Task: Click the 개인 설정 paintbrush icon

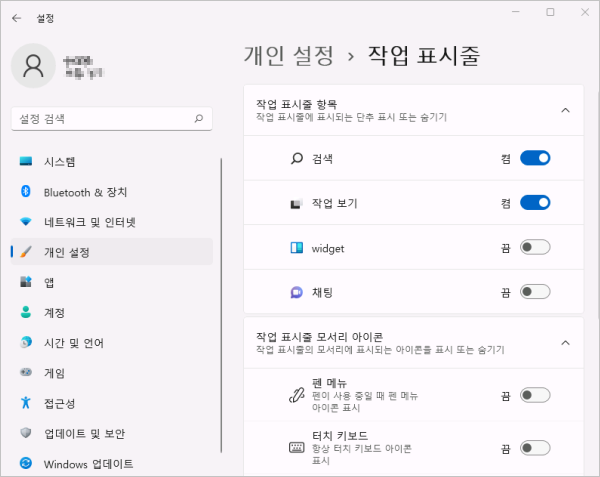Action: 26,252
